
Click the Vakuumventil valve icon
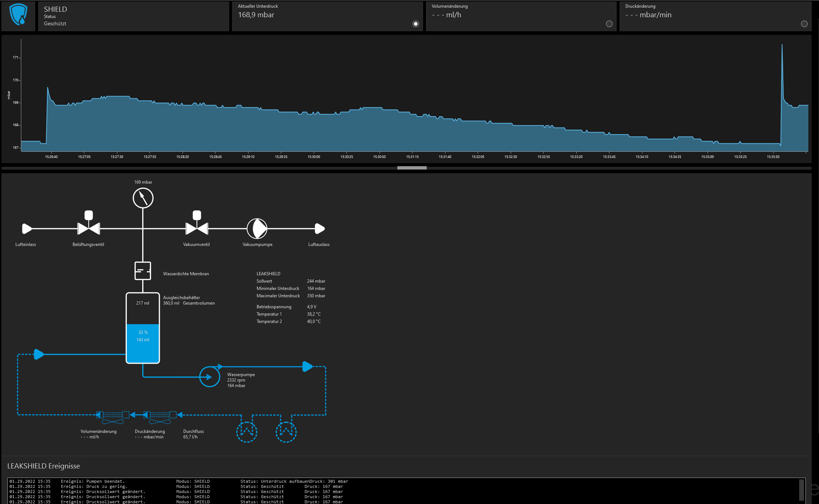tap(197, 228)
